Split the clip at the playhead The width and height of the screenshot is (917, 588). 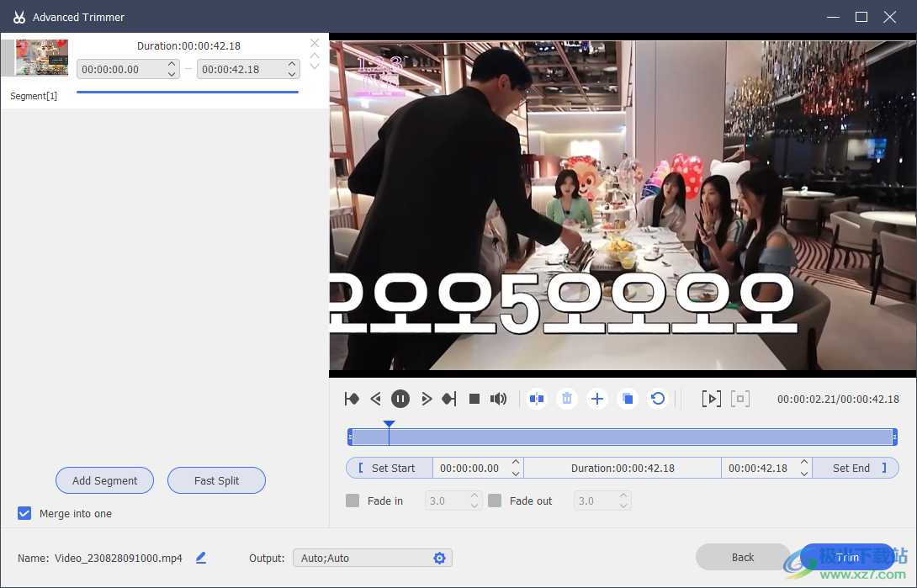point(537,399)
